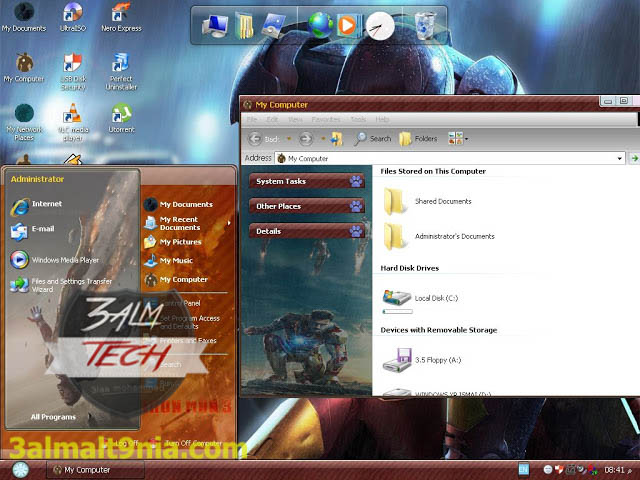Viewport: 640px width, 480px height.
Task: Click E-mail in the Start menu
Action: 33,230
